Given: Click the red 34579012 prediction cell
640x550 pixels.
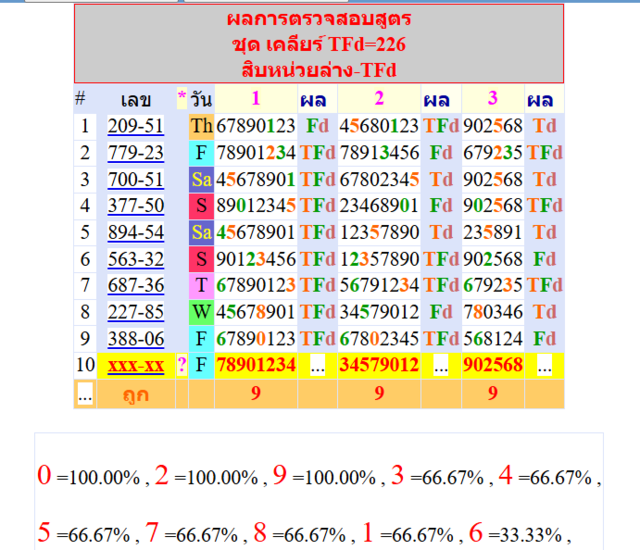Looking at the screenshot, I should (379, 365).
